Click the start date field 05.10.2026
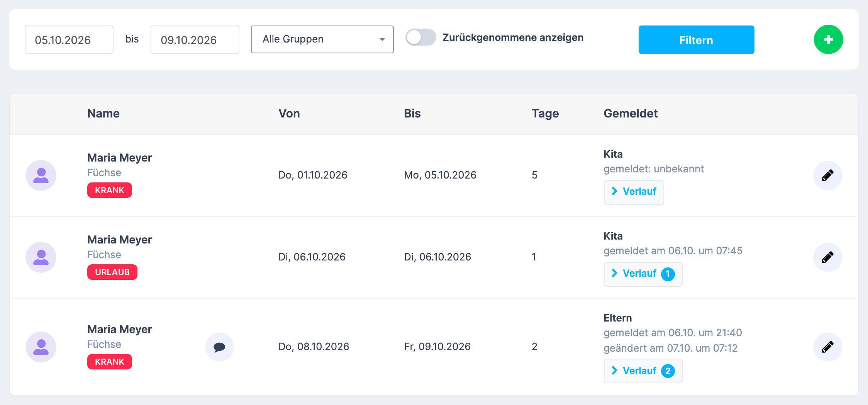This screenshot has width=868, height=405. coord(69,39)
